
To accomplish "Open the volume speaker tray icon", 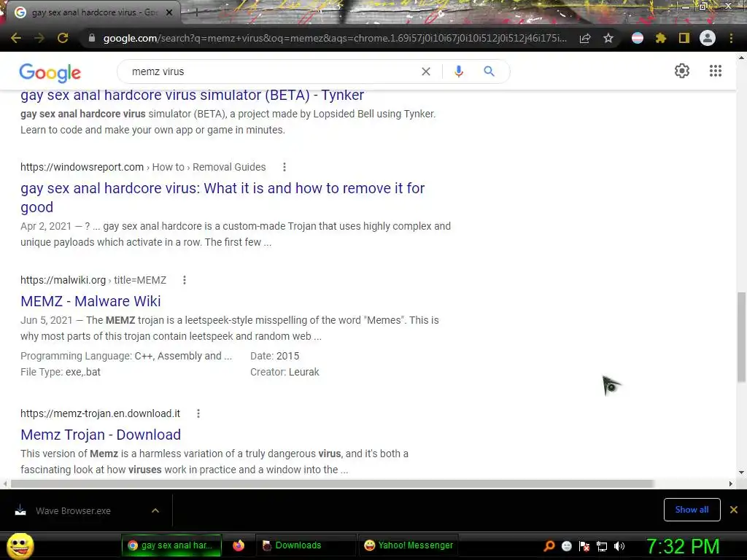I will [619, 546].
